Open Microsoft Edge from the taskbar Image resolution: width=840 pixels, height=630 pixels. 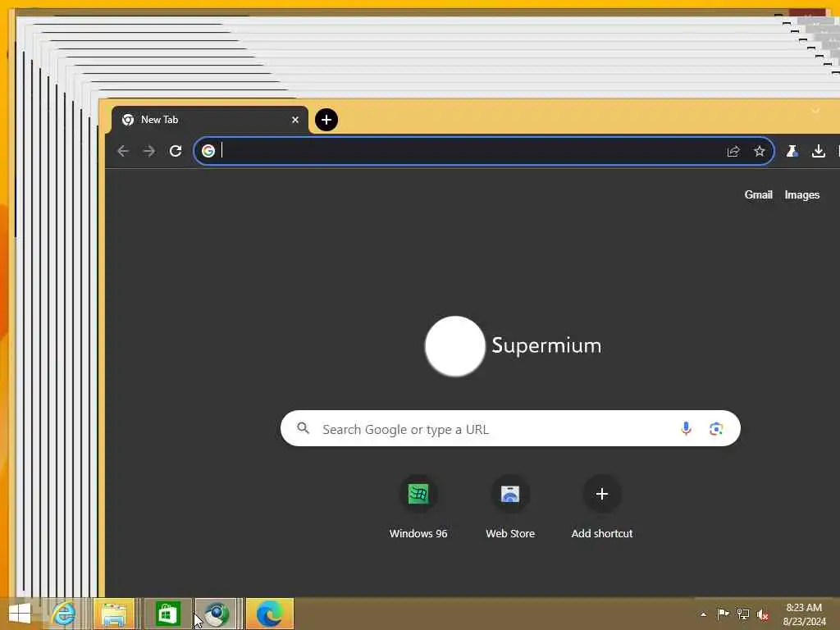269,614
